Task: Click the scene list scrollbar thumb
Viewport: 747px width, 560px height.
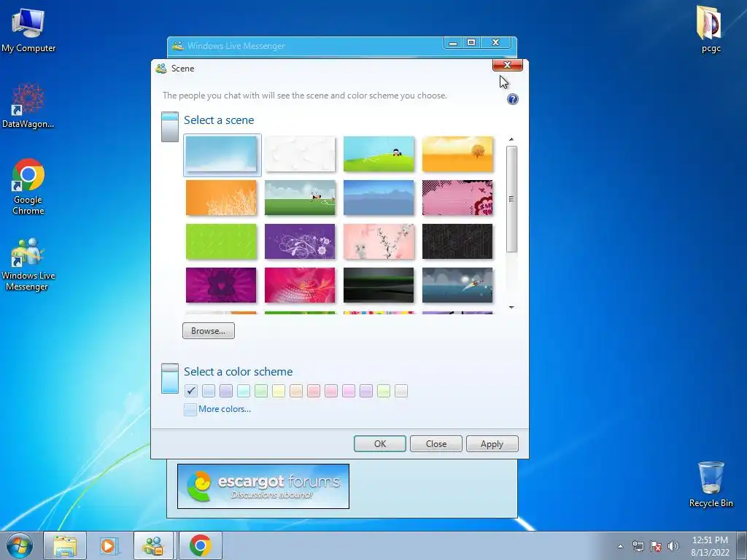Action: [511, 199]
